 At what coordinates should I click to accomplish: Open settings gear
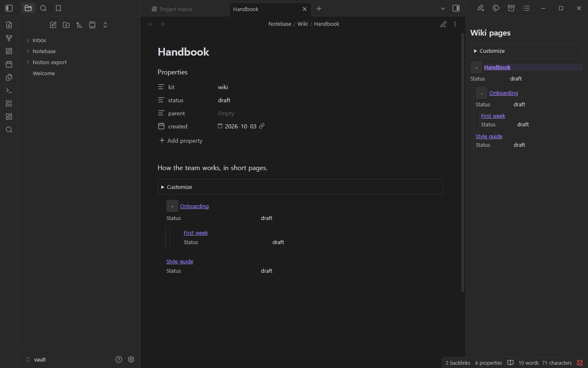click(x=131, y=359)
